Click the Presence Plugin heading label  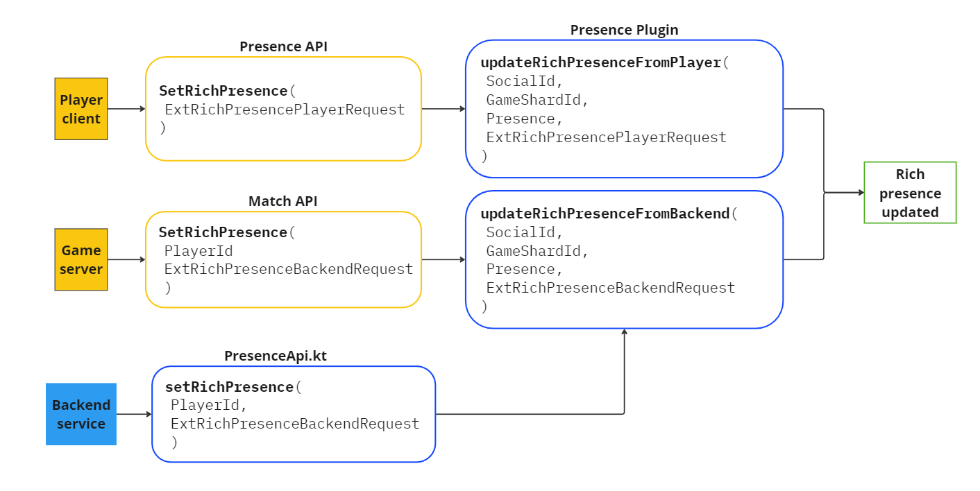point(624,30)
